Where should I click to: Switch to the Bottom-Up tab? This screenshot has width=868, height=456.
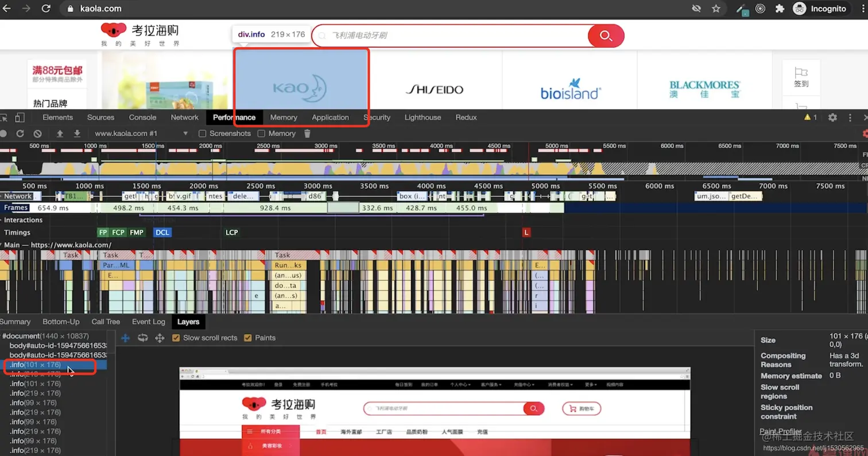point(61,322)
